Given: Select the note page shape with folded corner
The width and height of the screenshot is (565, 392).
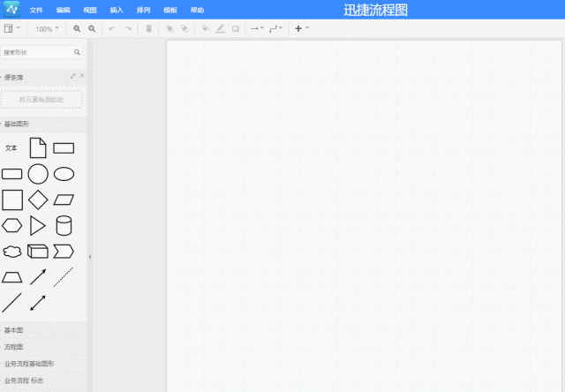Looking at the screenshot, I should (38, 147).
